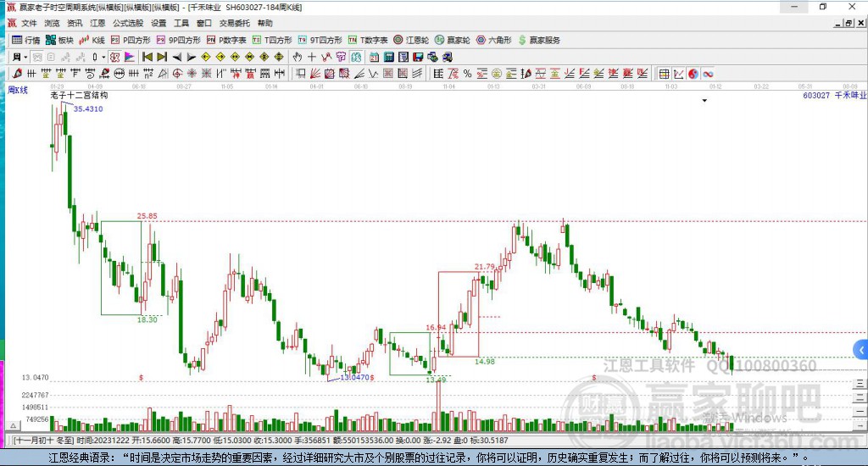This screenshot has width=868, height=466.
Task: Open the calculator icon in toolbar
Action: pos(388,57)
